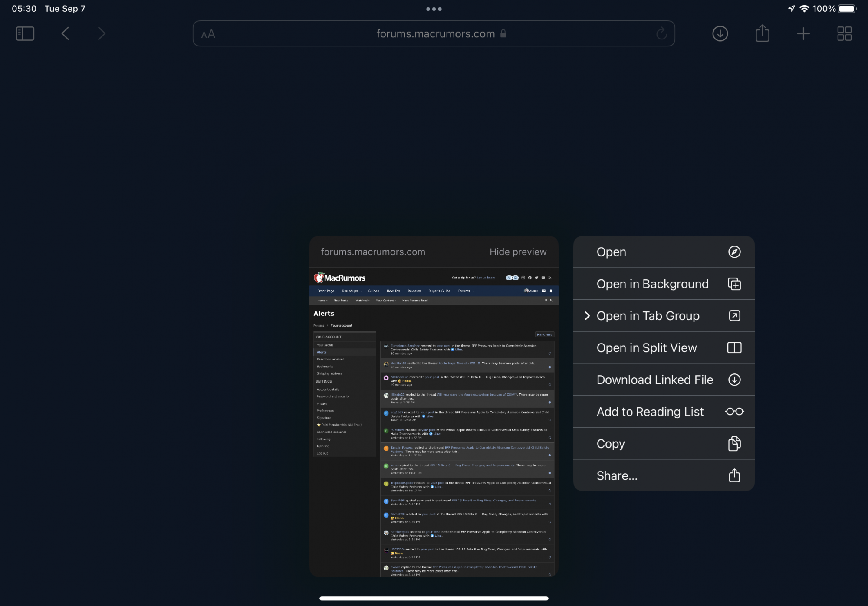Expand Open in Tab Group submenu

664,316
